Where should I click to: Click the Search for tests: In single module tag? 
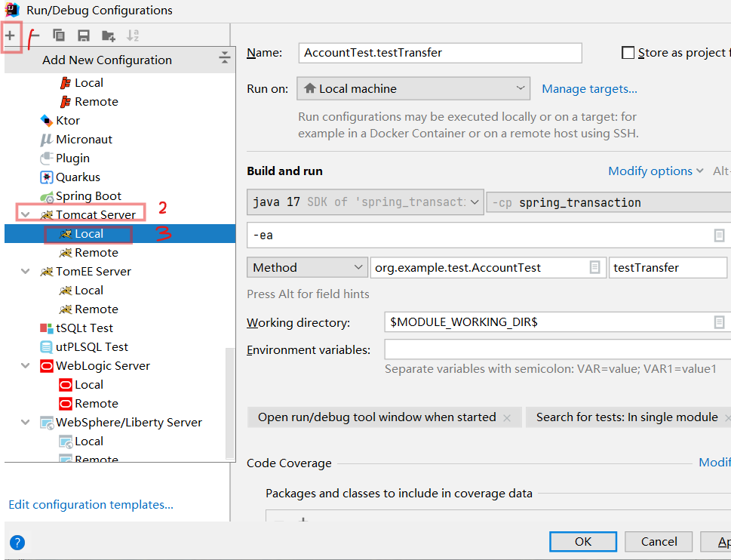(627, 417)
